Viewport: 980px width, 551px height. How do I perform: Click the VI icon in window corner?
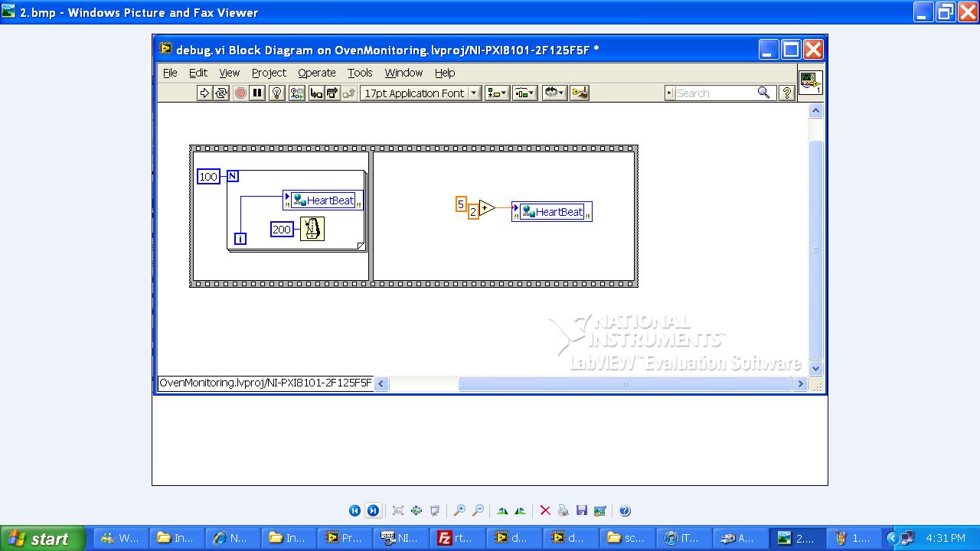[810, 82]
